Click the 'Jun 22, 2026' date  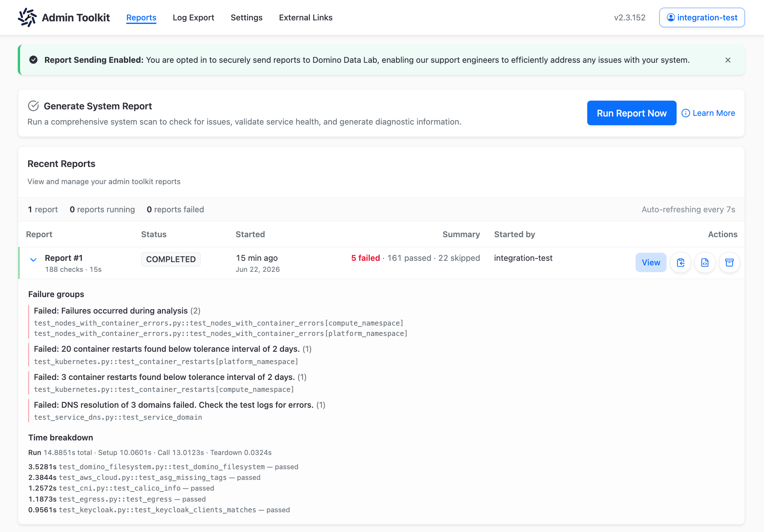pos(258,269)
